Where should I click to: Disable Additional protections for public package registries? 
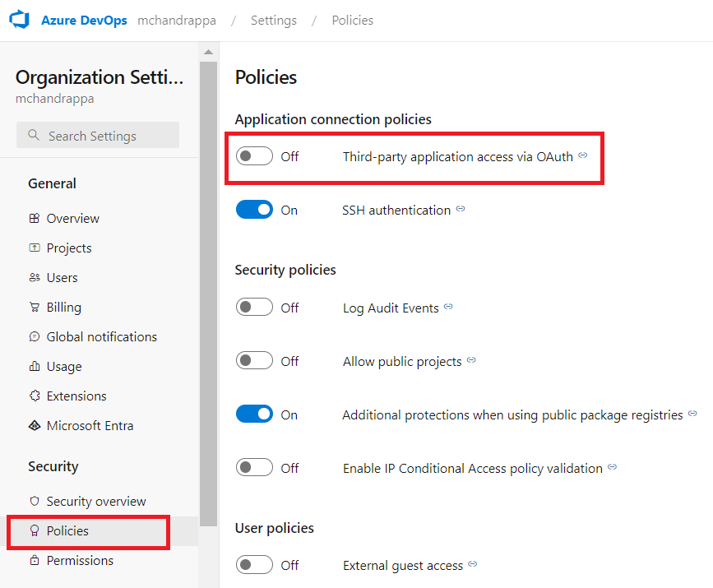[254, 414]
